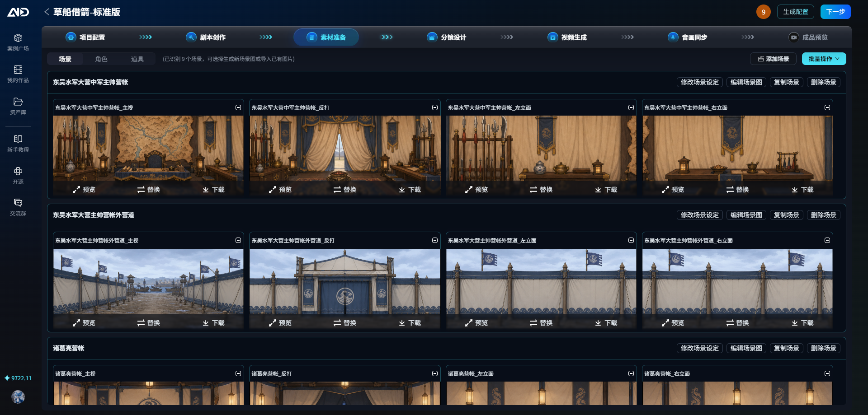The width and height of the screenshot is (868, 415).
Task: Click the 添加场景 button
Action: [x=773, y=59]
